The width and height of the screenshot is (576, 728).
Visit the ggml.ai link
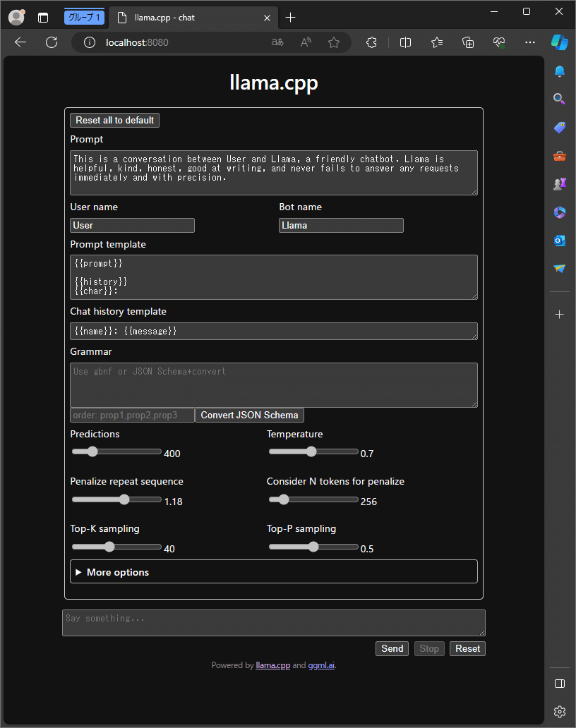(321, 665)
